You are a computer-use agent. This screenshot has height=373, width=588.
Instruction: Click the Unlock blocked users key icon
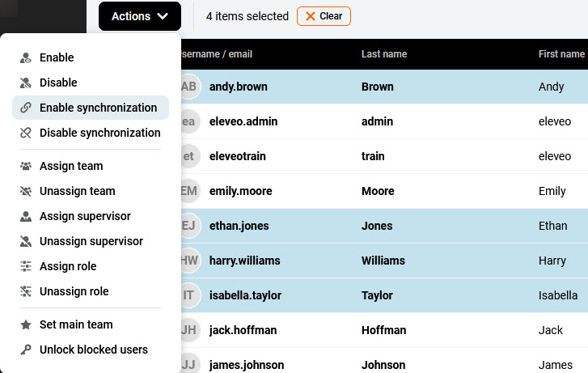[26, 350]
